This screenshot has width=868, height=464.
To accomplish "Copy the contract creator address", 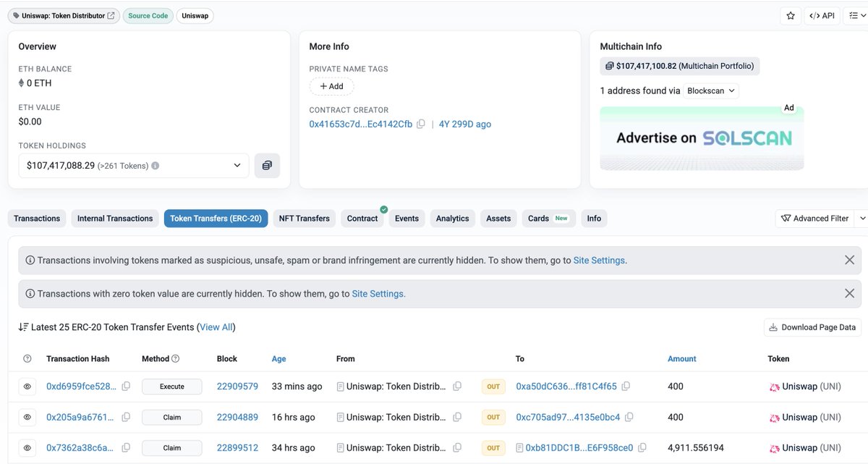I will tap(421, 124).
